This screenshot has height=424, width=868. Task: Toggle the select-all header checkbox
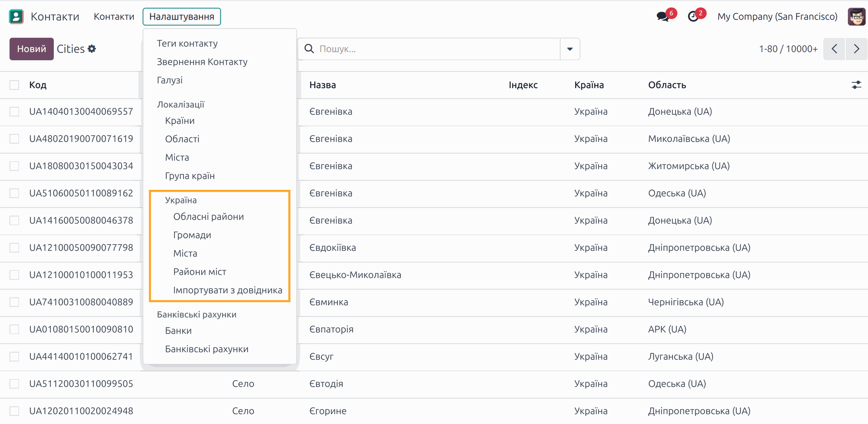click(14, 85)
